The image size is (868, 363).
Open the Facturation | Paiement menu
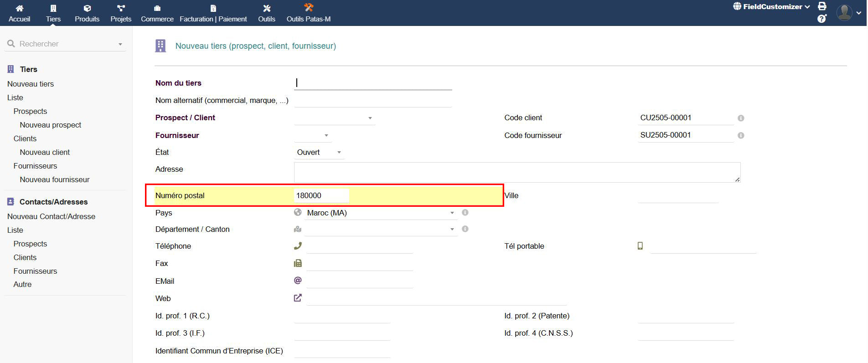pos(213,13)
